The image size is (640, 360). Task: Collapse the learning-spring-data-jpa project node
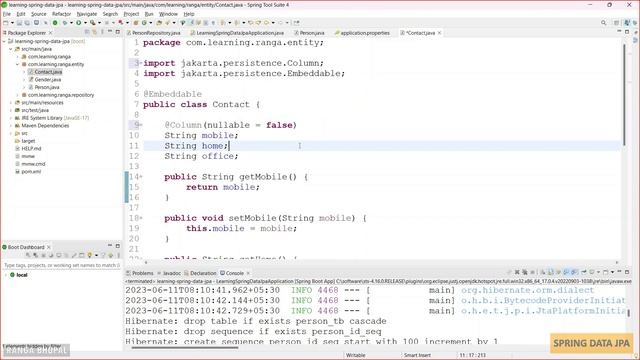coord(4,41)
